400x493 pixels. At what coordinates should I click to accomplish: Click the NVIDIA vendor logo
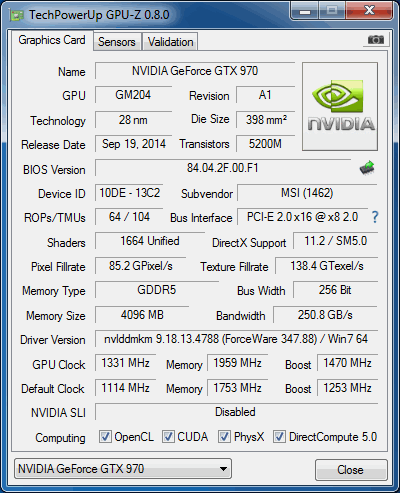coord(340,106)
